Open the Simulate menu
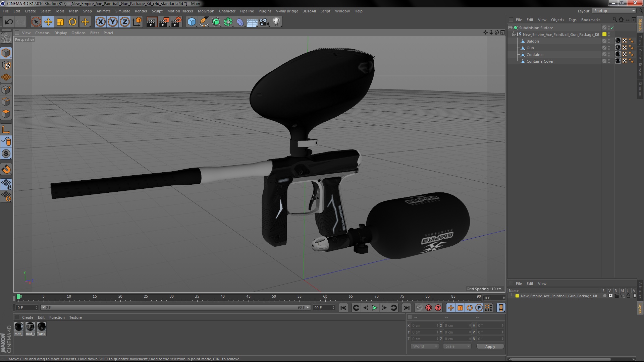 pos(123,11)
